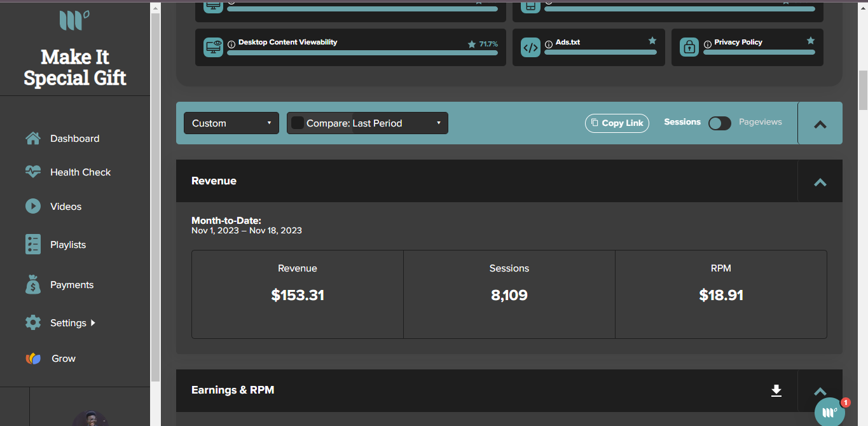Click info icon beside Ads.txt

[549, 45]
